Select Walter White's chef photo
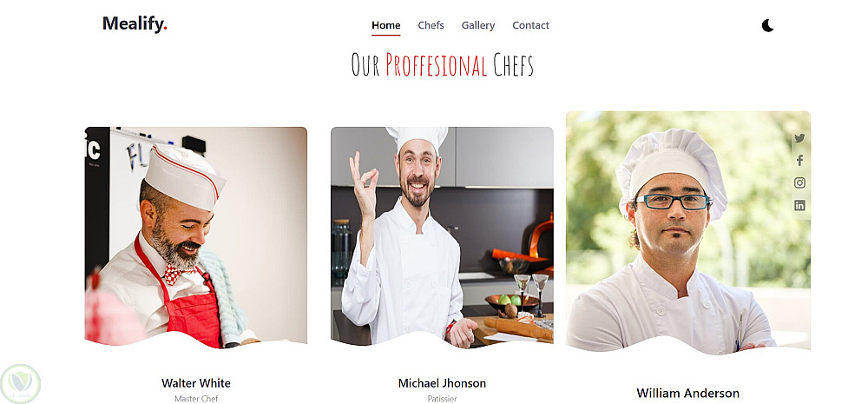 click(196, 237)
